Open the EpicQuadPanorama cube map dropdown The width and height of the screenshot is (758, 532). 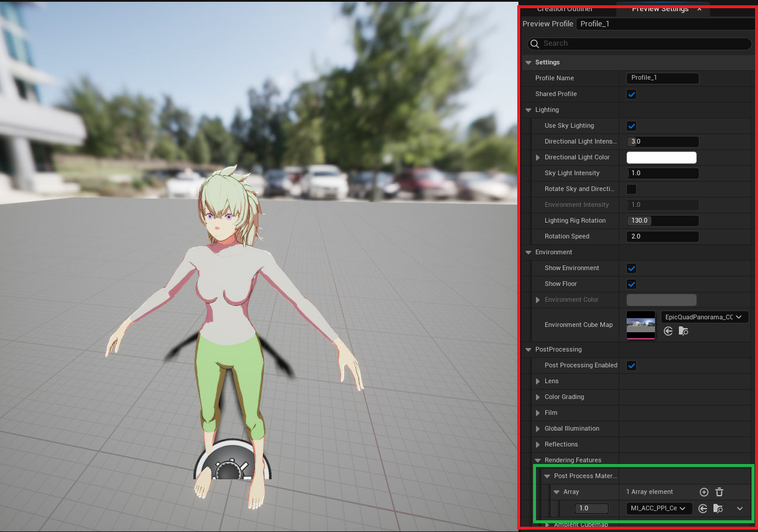click(705, 317)
